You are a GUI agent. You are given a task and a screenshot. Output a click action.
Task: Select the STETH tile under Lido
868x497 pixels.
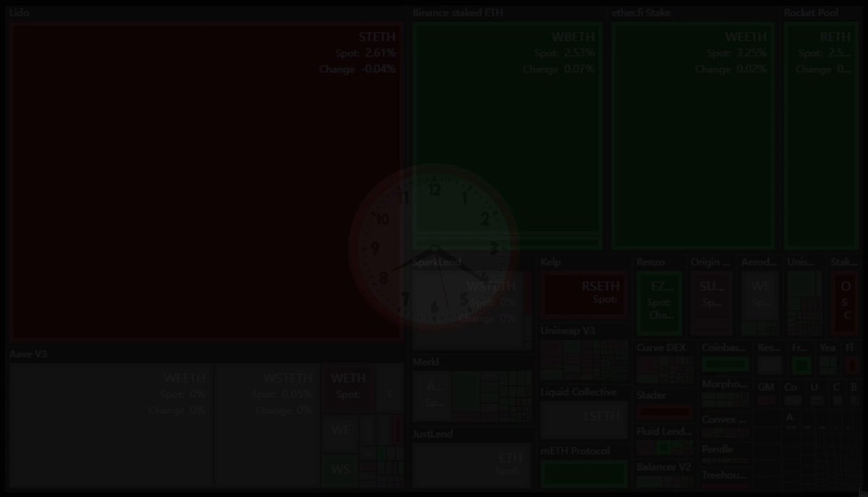205,181
